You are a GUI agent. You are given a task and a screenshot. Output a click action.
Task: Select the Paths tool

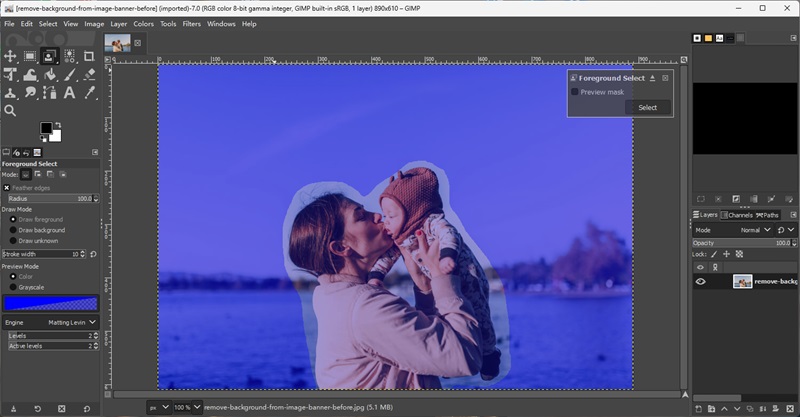[49, 93]
